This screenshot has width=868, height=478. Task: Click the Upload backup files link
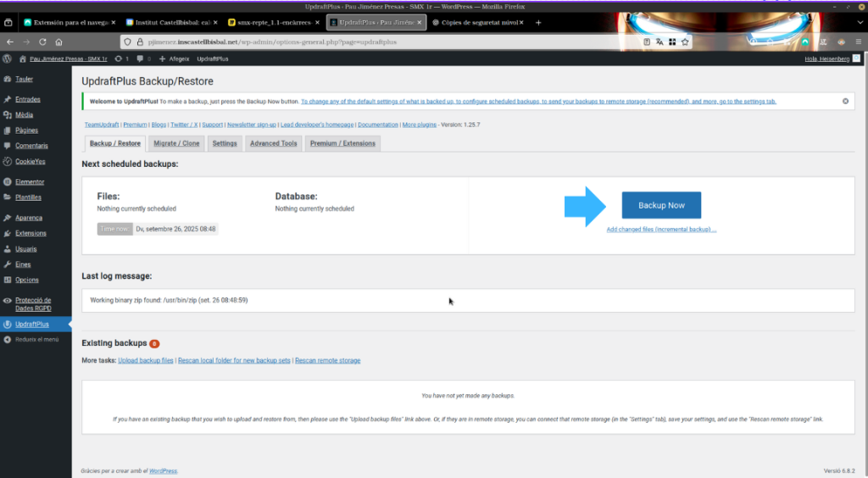[x=146, y=360]
